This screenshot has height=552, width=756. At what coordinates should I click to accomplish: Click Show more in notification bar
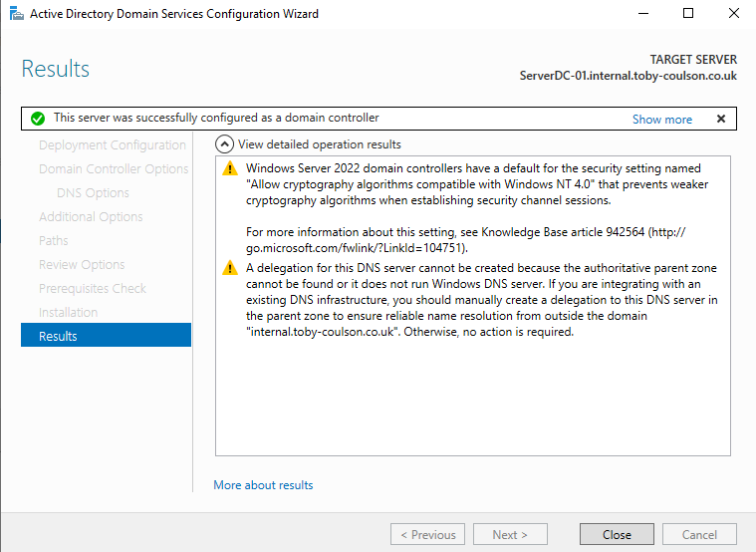[661, 119]
